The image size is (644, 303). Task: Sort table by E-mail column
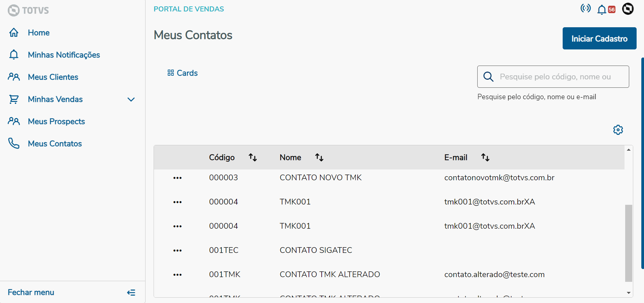[485, 157]
